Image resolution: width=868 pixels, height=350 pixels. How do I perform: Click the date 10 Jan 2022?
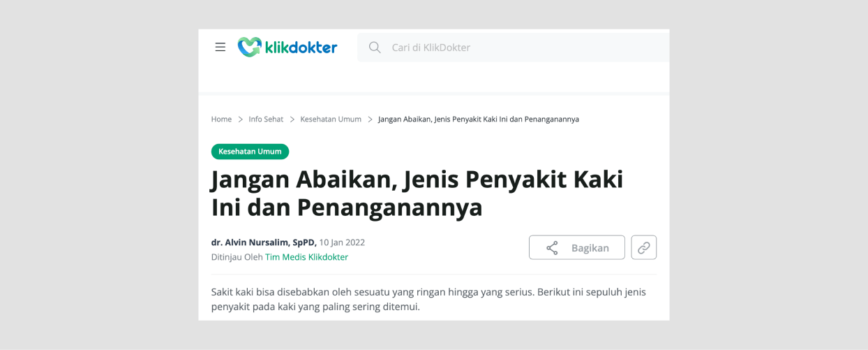click(x=342, y=242)
